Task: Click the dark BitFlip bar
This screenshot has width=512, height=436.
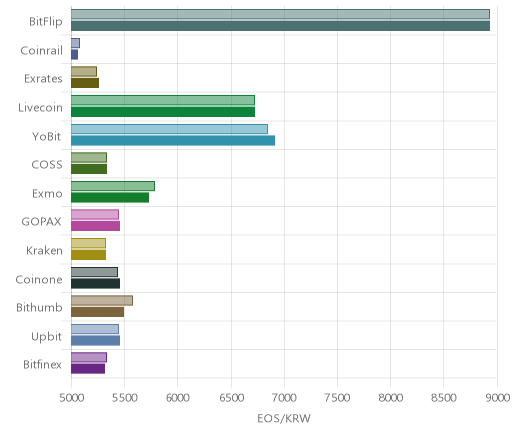Action: 280,26
